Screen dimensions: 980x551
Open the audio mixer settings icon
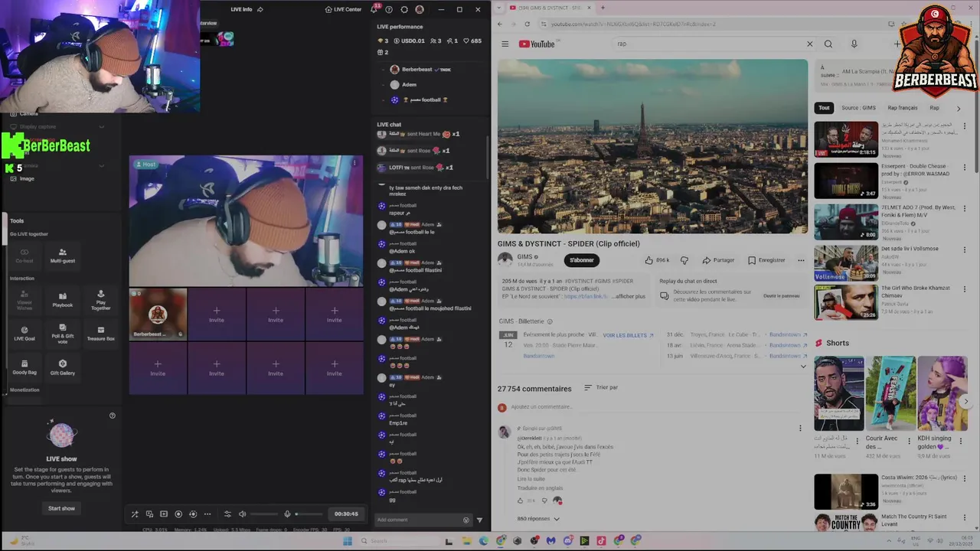click(227, 514)
